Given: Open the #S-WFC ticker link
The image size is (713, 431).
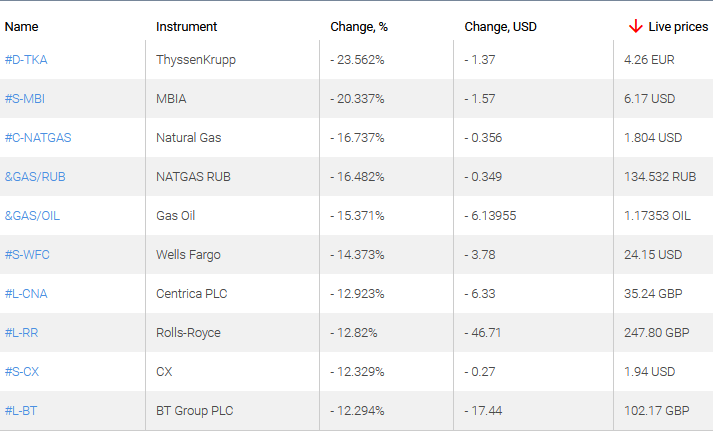Looking at the screenshot, I should pyautogui.click(x=27, y=255).
